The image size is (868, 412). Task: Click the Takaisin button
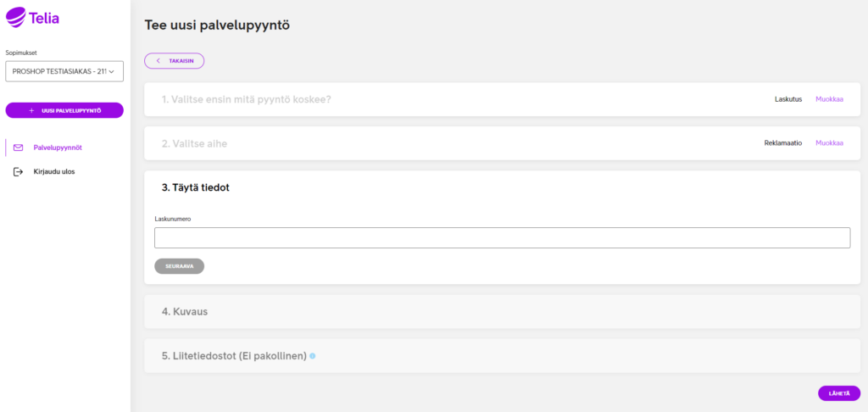click(x=175, y=61)
